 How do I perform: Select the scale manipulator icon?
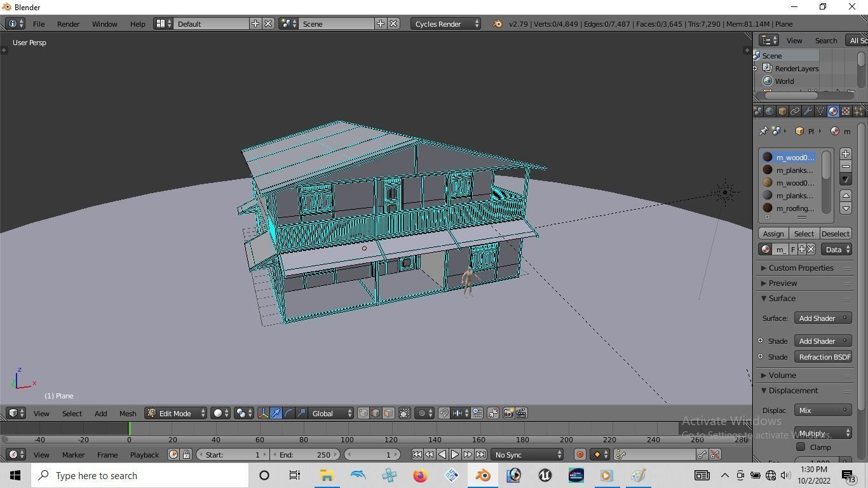302,414
